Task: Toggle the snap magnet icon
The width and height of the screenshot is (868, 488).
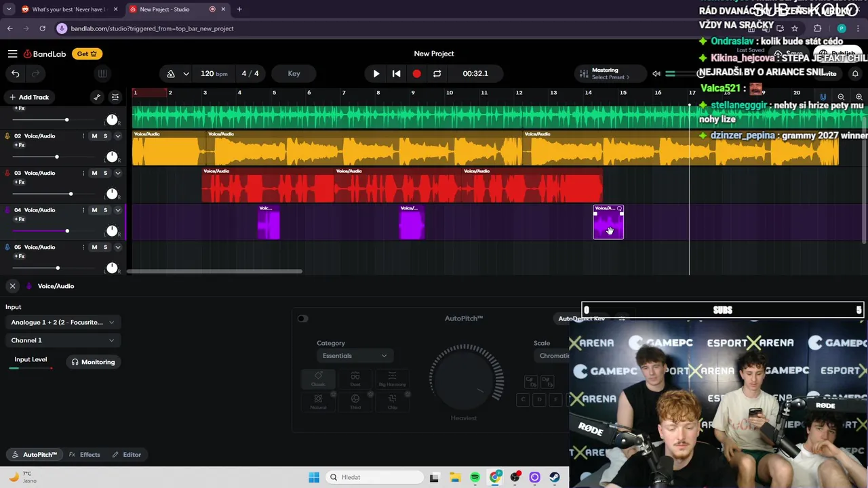Action: pos(823,98)
